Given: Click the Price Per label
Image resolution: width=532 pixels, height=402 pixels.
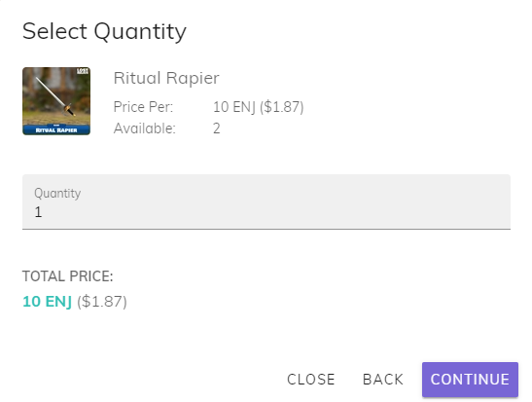Looking at the screenshot, I should point(143,107).
